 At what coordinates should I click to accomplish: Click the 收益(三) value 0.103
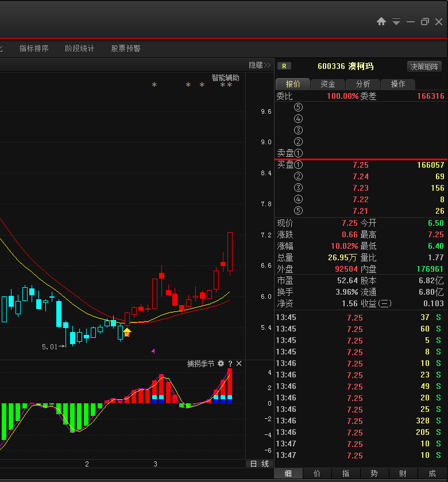pyautogui.click(x=434, y=303)
